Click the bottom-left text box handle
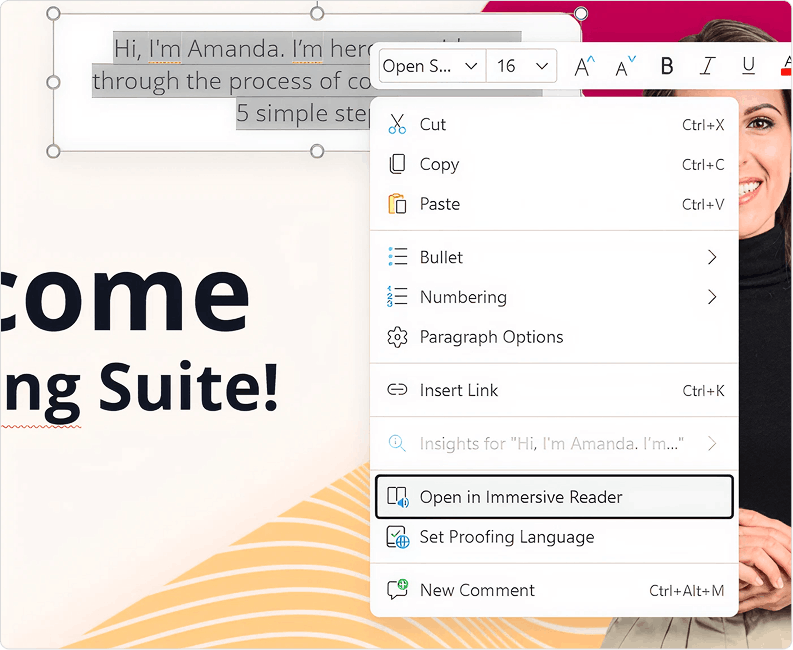 coord(53,151)
